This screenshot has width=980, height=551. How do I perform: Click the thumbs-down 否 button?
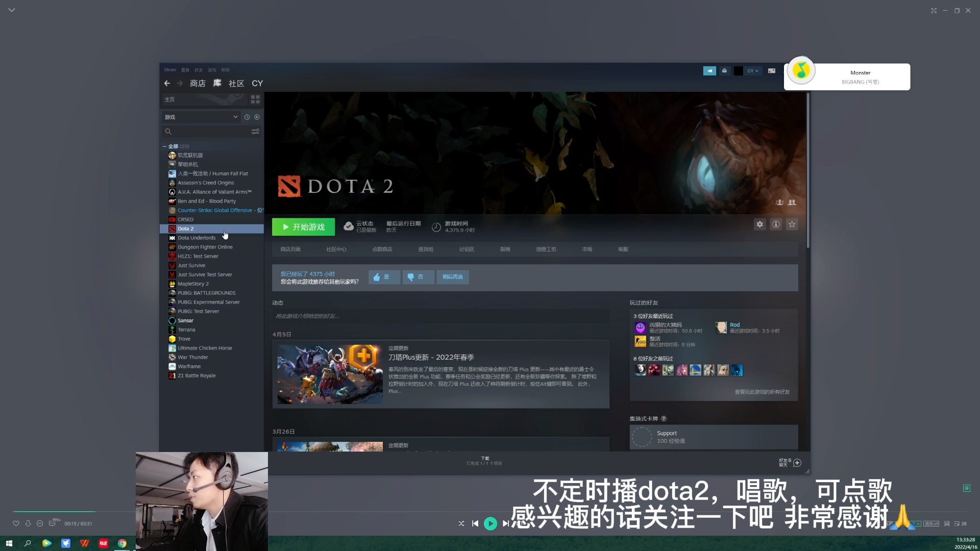click(x=418, y=277)
